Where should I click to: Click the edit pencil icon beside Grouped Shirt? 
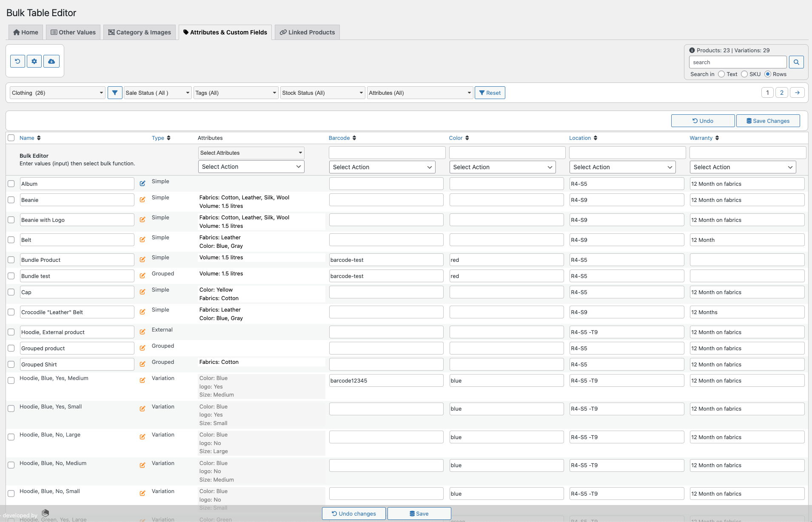coord(142,364)
